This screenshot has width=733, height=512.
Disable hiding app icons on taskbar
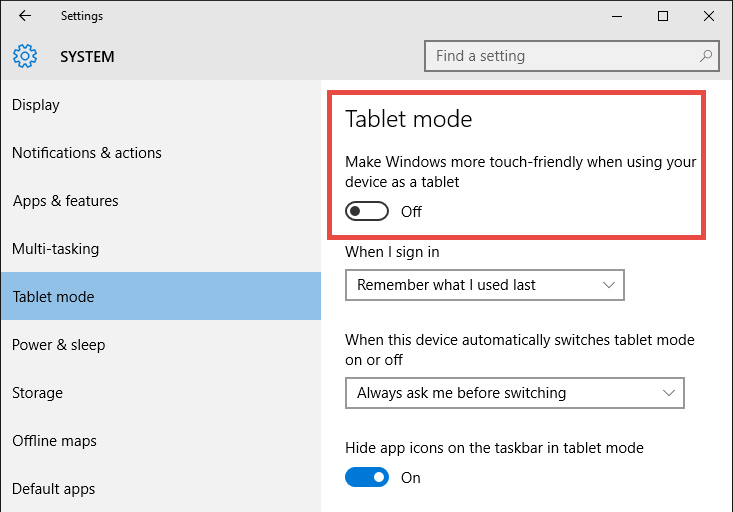tap(367, 477)
